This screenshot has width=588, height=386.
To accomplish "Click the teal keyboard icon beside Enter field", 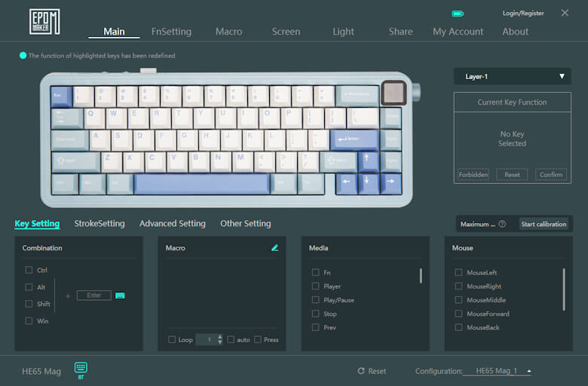I will [120, 296].
